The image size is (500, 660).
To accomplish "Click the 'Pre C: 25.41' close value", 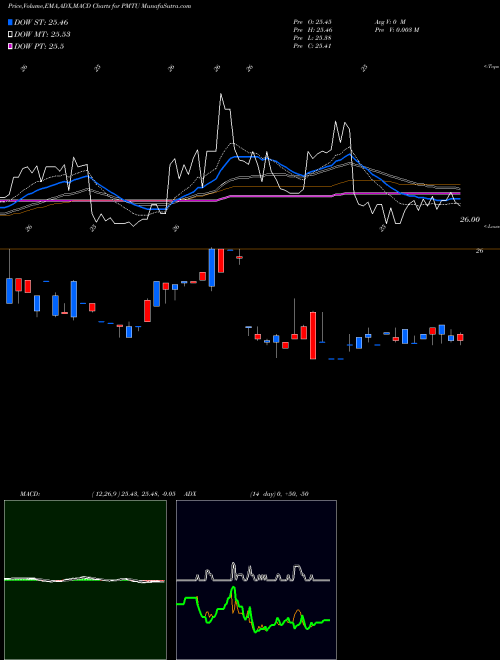I will 312,46.
